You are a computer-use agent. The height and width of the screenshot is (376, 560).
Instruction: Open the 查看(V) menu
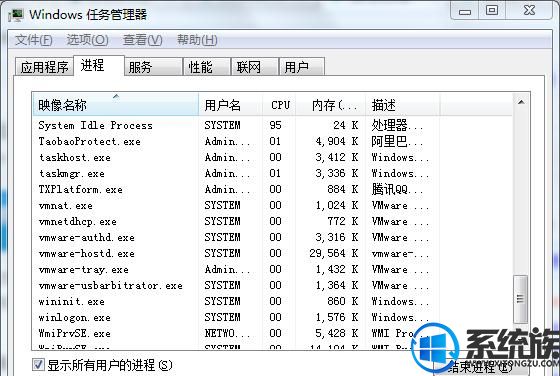click(x=142, y=40)
